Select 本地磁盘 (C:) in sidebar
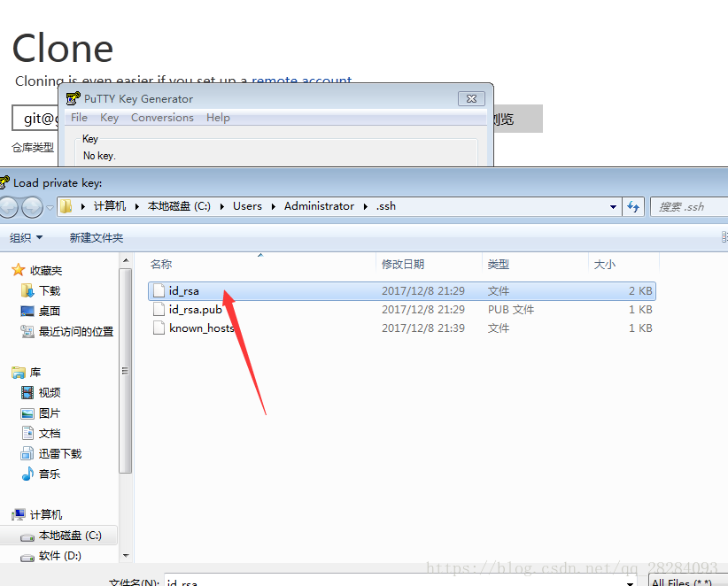 click(x=61, y=536)
